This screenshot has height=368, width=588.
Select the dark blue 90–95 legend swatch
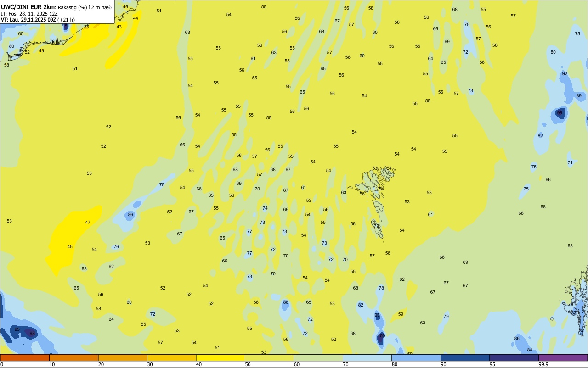(x=465, y=357)
